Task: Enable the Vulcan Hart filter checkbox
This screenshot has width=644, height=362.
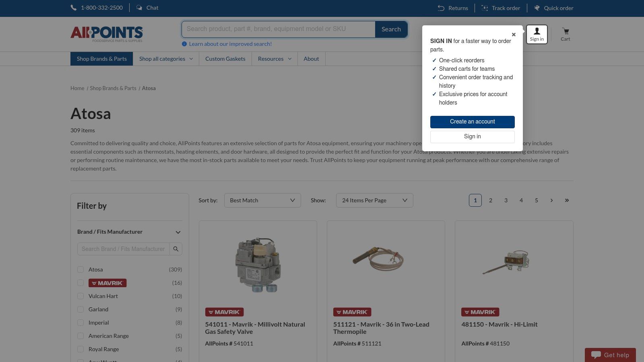Action: 80,296
